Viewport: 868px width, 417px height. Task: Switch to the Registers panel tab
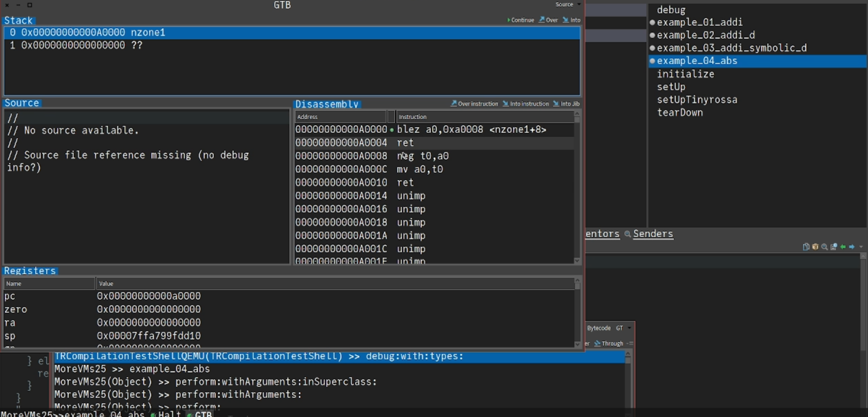click(30, 271)
